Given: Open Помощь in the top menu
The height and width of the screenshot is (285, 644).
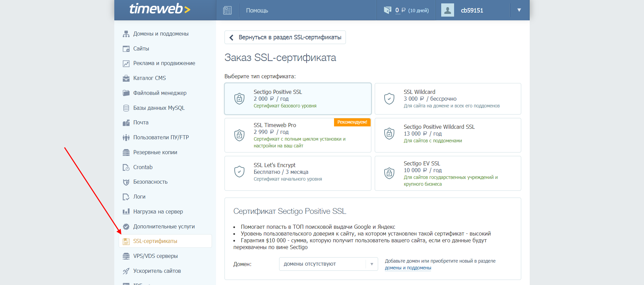Looking at the screenshot, I should coord(257,11).
